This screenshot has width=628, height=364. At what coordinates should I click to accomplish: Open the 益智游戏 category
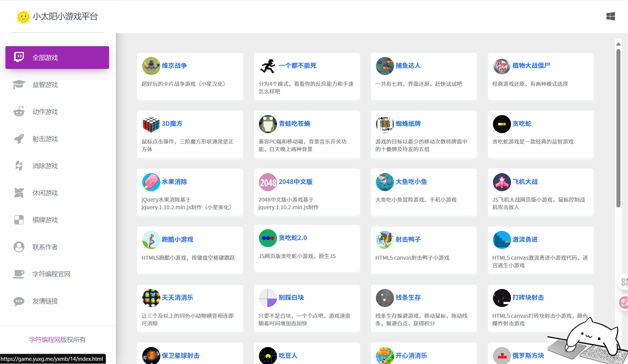57,84
